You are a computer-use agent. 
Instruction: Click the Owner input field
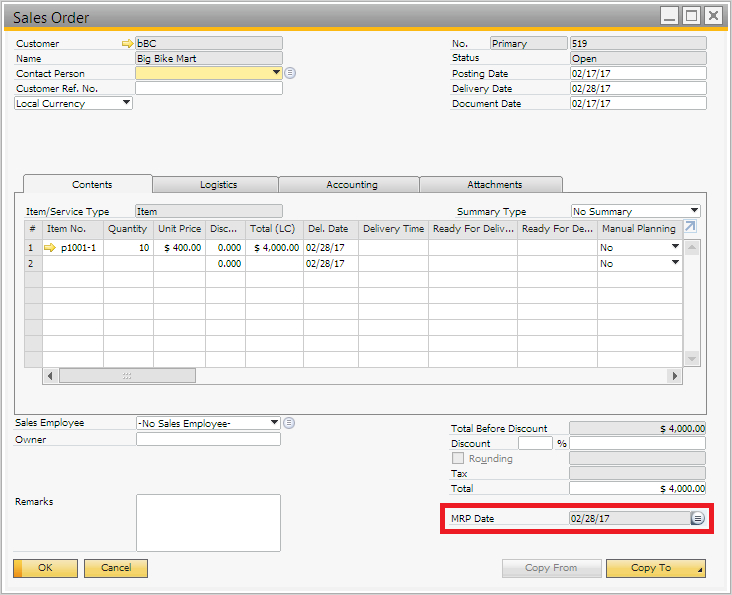[208, 439]
